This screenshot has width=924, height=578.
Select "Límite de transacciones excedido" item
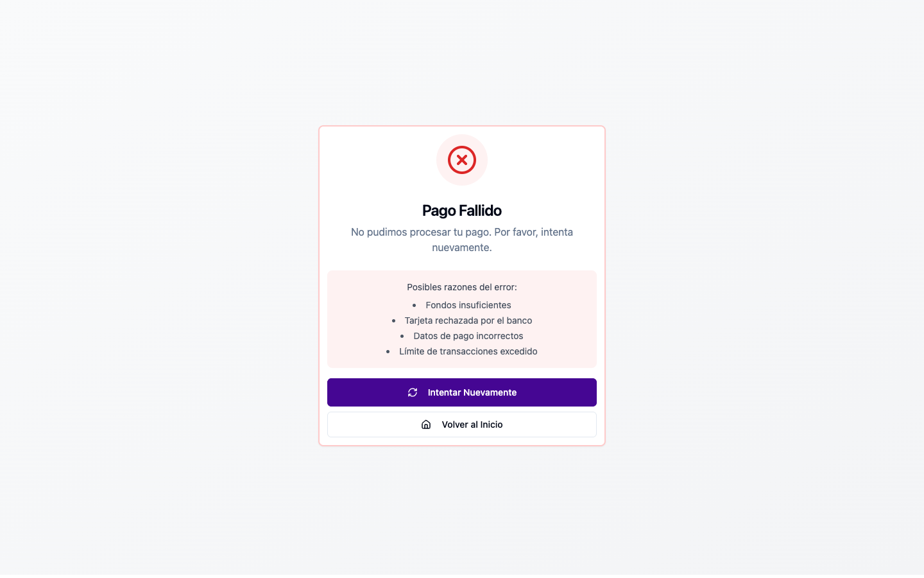point(468,351)
